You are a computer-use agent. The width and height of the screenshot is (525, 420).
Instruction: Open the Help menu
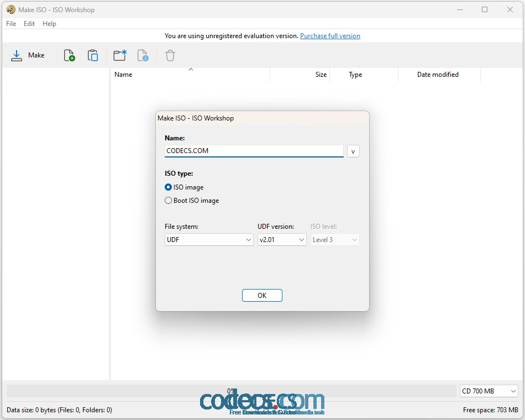pyautogui.click(x=49, y=24)
